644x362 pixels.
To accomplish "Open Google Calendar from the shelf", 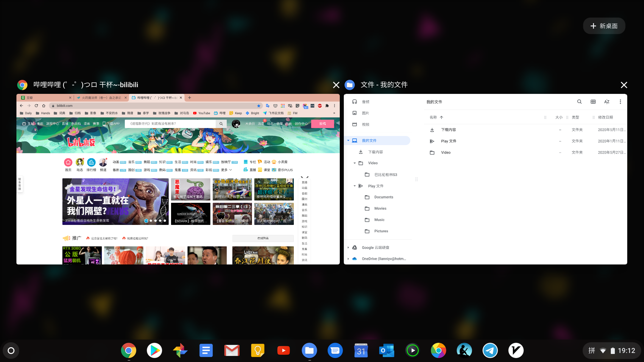I will click(x=361, y=351).
